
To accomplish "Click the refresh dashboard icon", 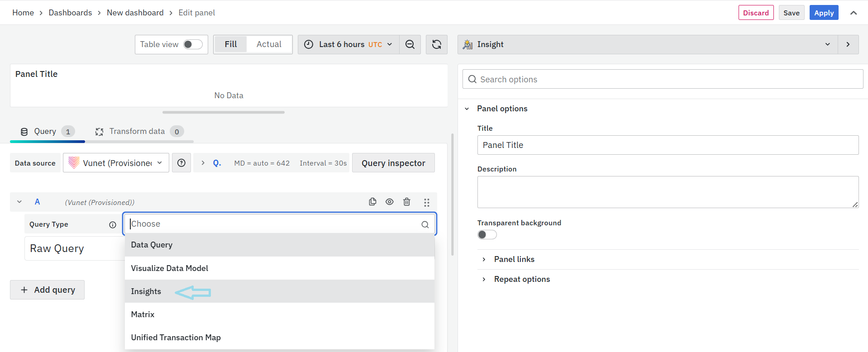I will (436, 44).
